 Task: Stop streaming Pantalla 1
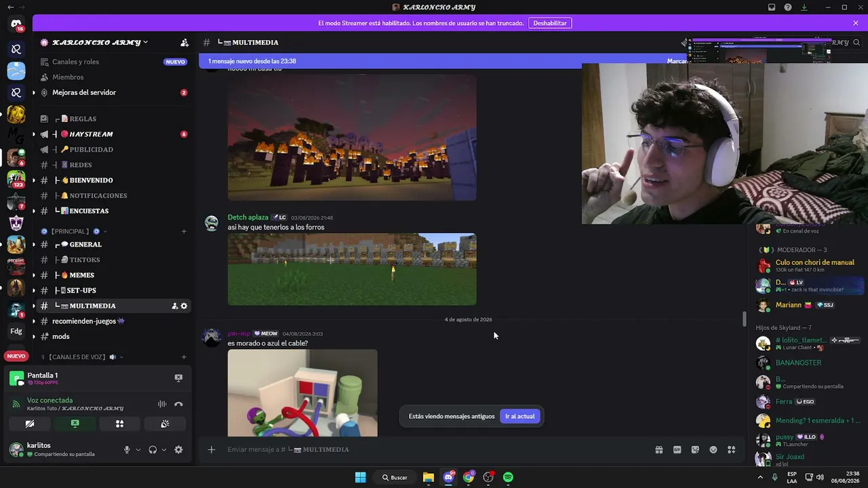178,378
